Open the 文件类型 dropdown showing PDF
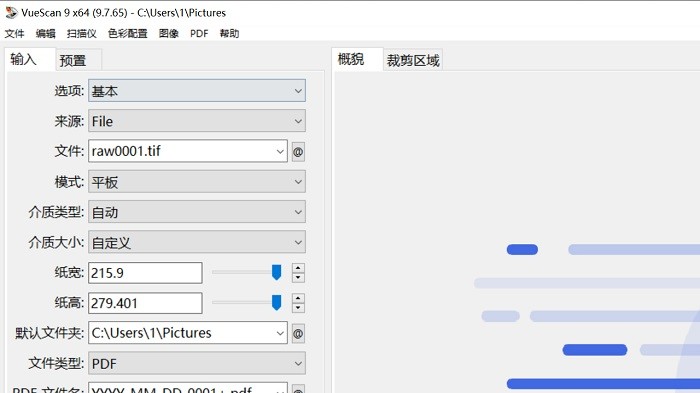 197,364
